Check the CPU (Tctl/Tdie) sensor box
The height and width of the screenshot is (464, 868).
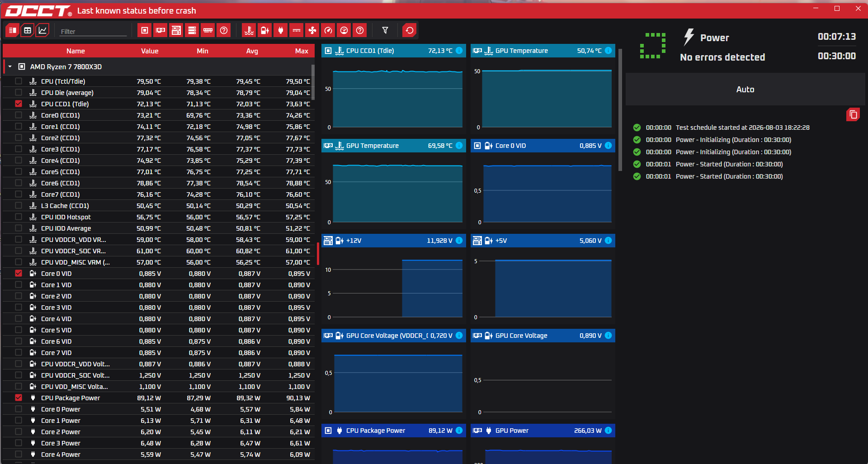pyautogui.click(x=19, y=81)
